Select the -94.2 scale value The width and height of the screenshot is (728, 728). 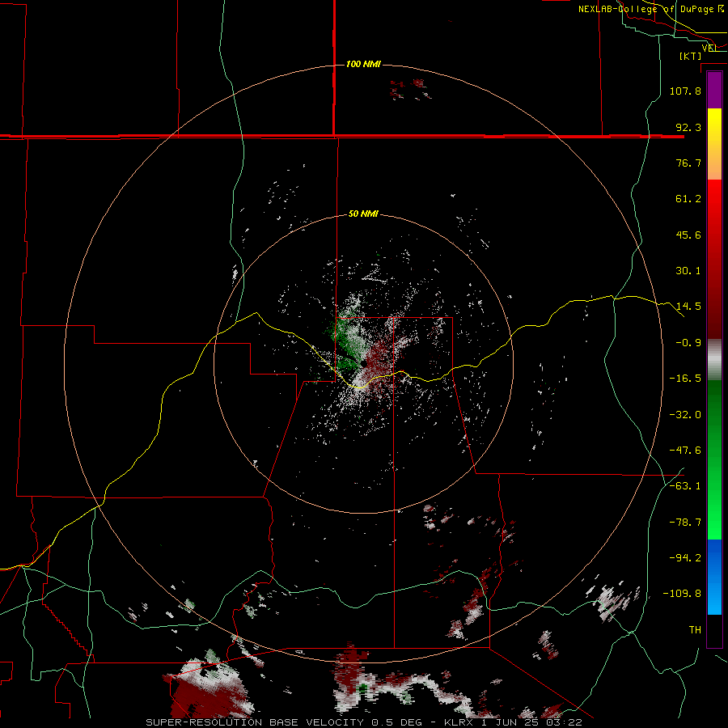[x=685, y=558]
